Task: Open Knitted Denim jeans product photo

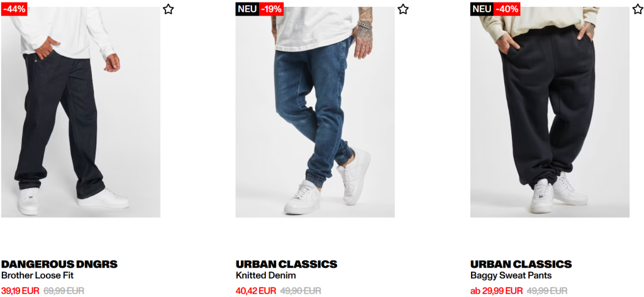Action: pos(315,112)
